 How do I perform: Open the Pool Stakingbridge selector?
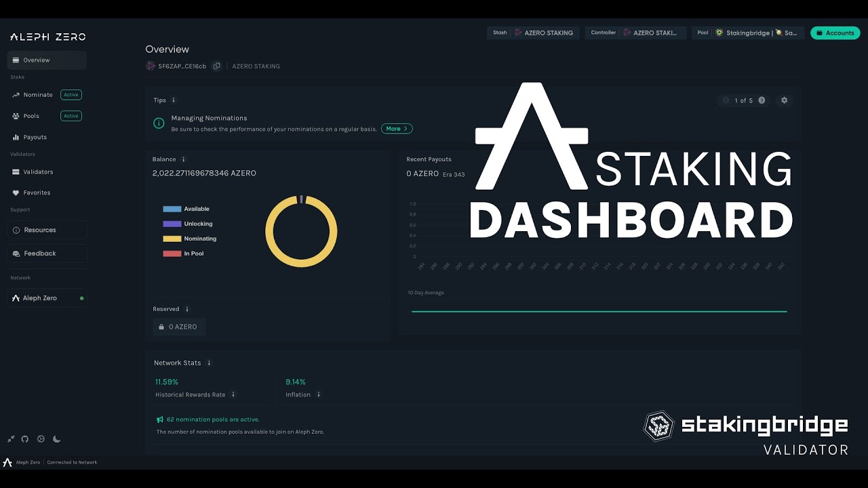748,33
